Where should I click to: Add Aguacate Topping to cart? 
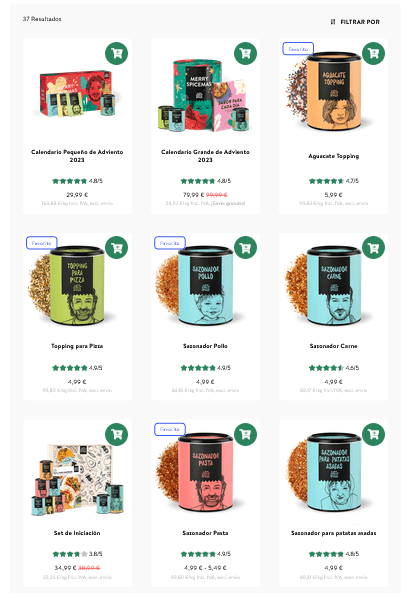(373, 53)
